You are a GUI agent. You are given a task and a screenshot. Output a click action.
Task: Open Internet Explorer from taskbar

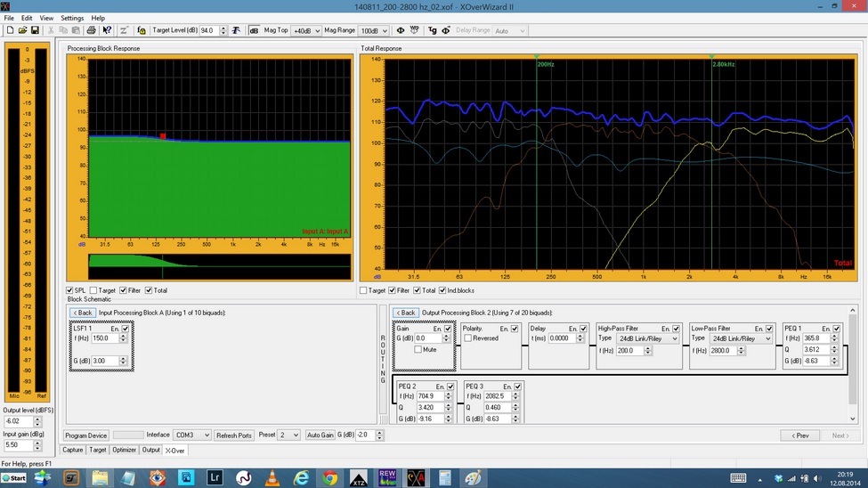pyautogui.click(x=301, y=477)
